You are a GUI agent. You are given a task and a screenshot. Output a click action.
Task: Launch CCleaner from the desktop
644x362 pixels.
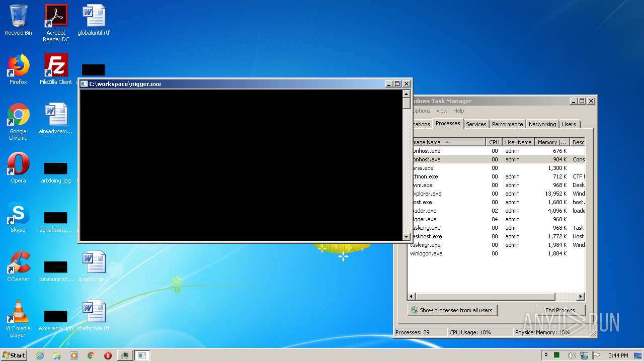pos(18,266)
